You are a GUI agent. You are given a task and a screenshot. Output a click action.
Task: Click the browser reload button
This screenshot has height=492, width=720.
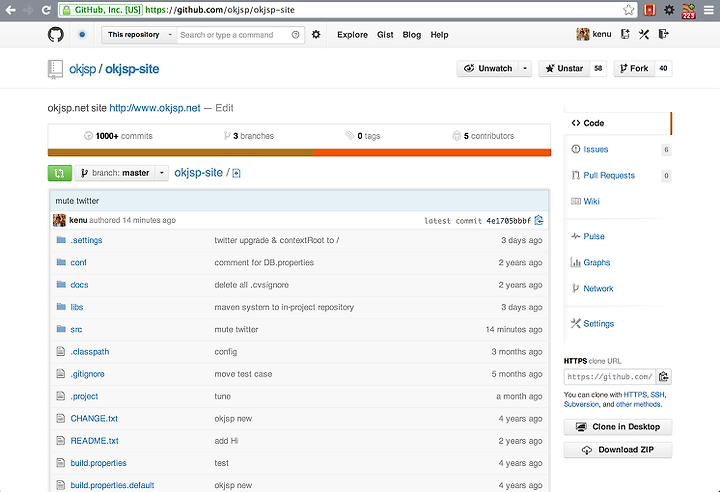(x=46, y=10)
